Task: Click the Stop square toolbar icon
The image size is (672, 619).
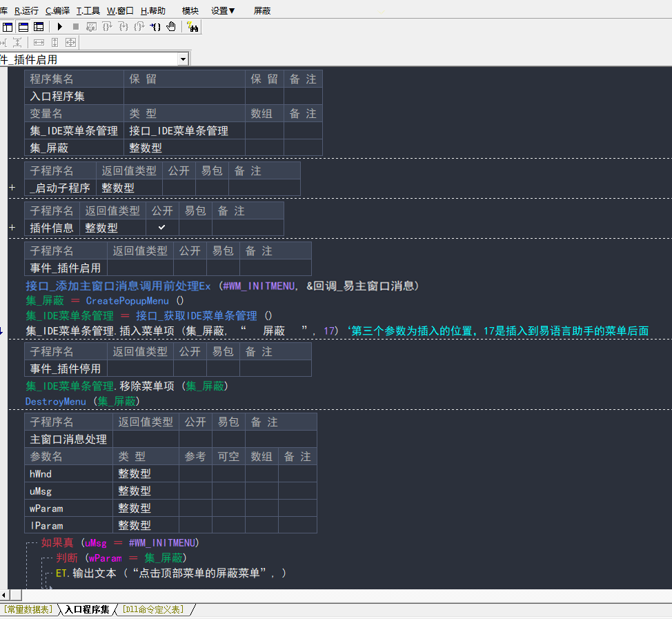Action: click(76, 27)
